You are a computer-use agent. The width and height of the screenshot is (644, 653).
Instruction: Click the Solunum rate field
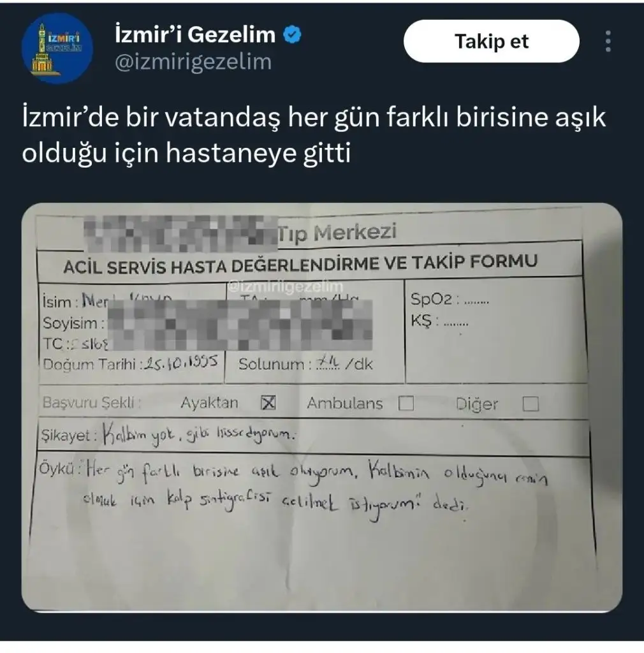tap(305, 363)
